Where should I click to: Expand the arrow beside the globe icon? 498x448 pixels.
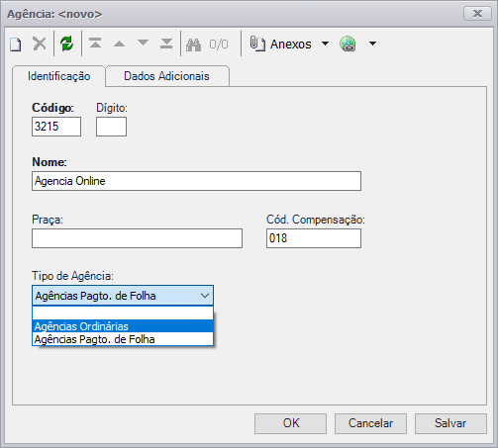click(372, 44)
